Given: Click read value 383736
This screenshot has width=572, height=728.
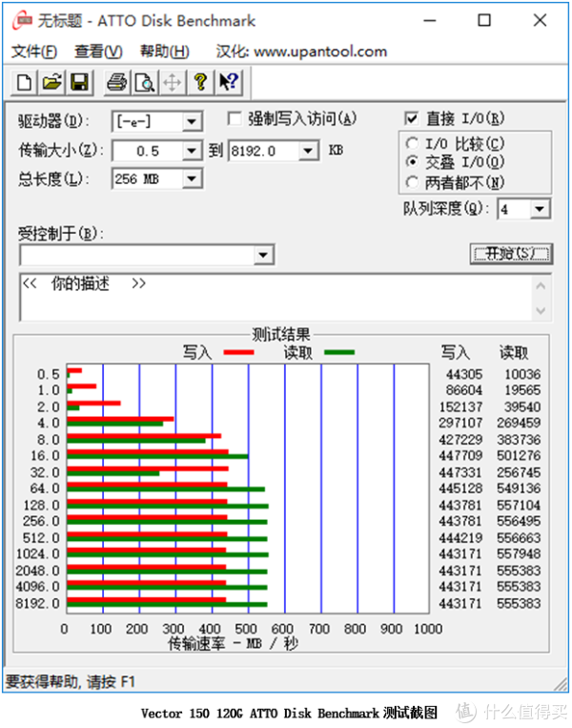Looking at the screenshot, I should coord(519,440).
